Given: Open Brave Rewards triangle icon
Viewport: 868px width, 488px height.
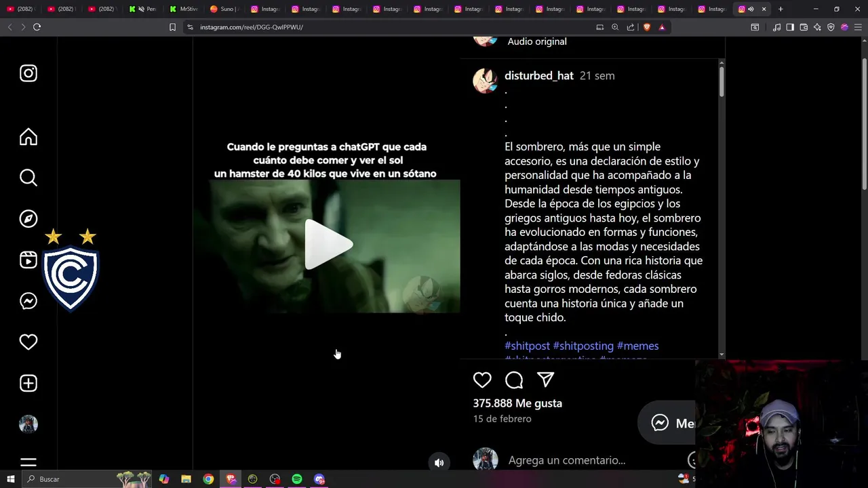Looking at the screenshot, I should pyautogui.click(x=662, y=27).
